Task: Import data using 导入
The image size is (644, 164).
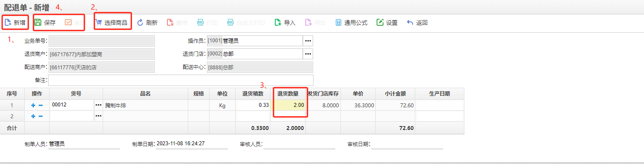Action: 285,23
